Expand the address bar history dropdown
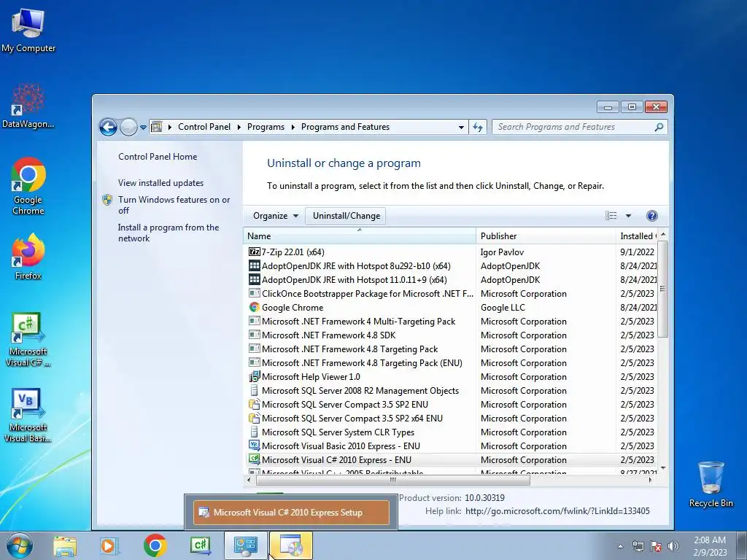747x560 pixels. pos(461,127)
